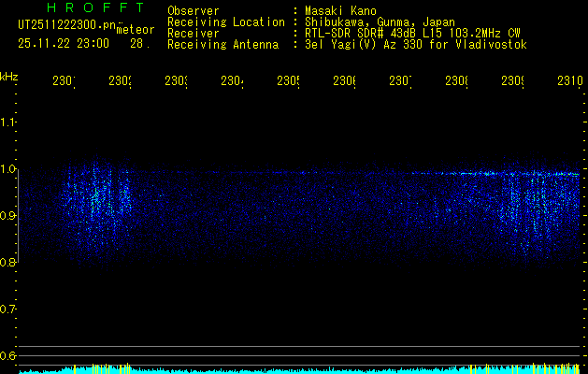Click the bright carrier line near 1.0 kHz

pos(495,174)
